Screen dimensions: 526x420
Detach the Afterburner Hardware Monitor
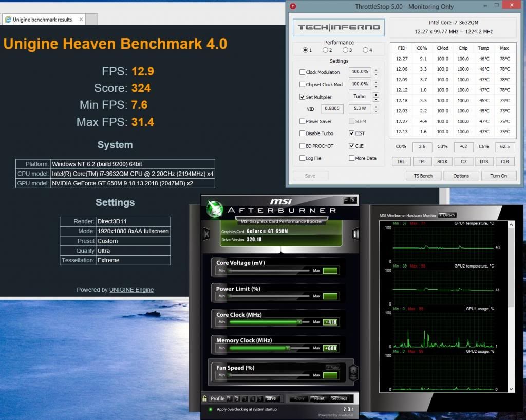pyautogui.click(x=447, y=215)
